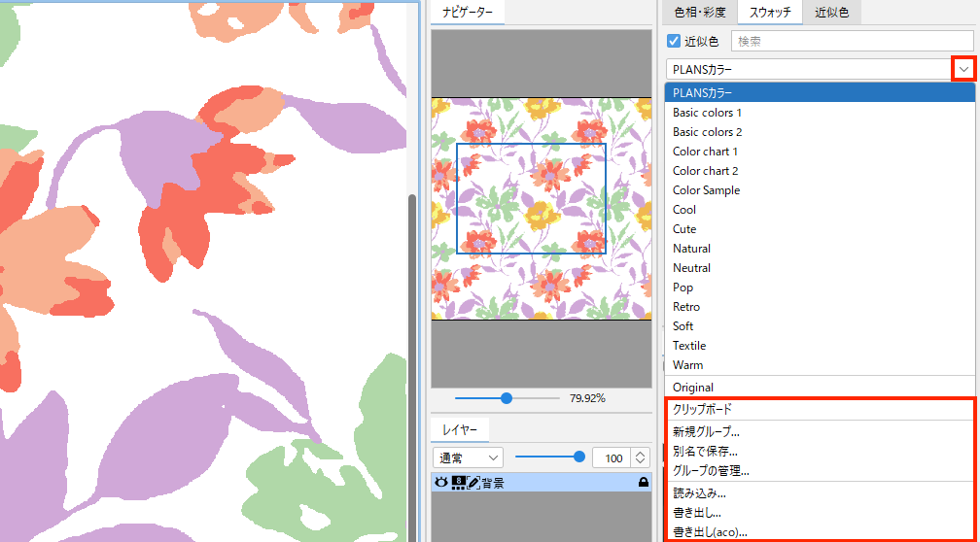This screenshot has height=542, width=980.
Task: Choose Color chart 1 from list
Action: tap(820, 152)
